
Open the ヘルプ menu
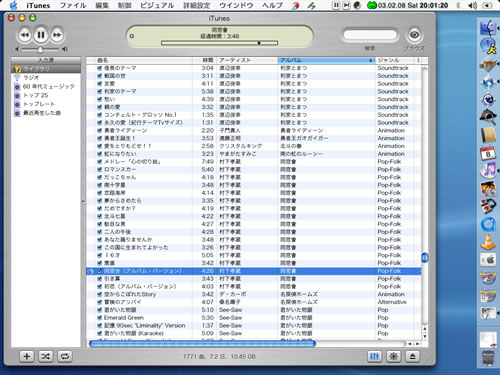272,5
